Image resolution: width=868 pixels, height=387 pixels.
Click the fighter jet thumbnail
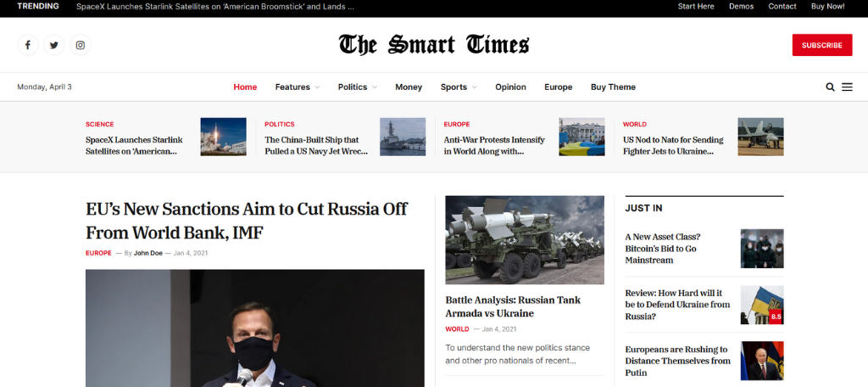(x=760, y=137)
